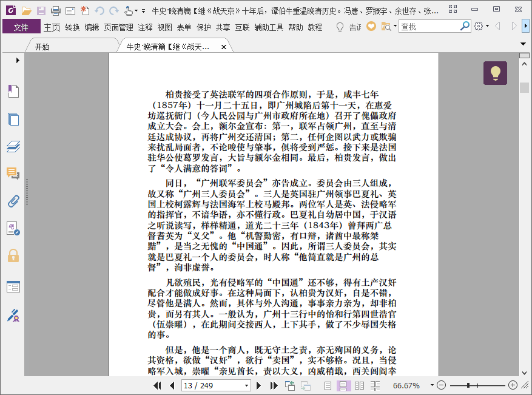This screenshot has height=395, width=532.
Task: Print the document using the printer icon
Action: pyautogui.click(x=56, y=11)
